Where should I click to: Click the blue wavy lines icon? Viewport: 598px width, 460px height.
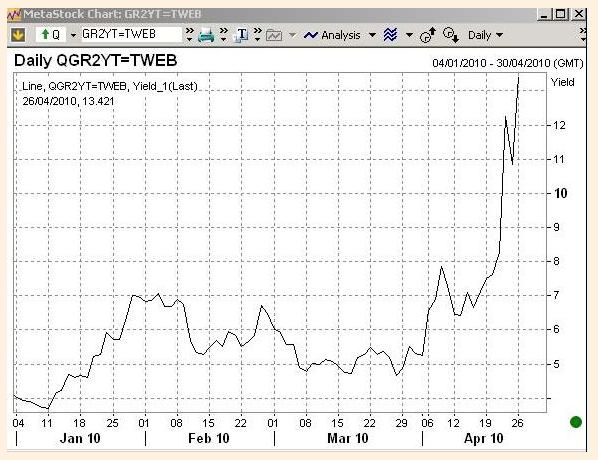pyautogui.click(x=390, y=35)
